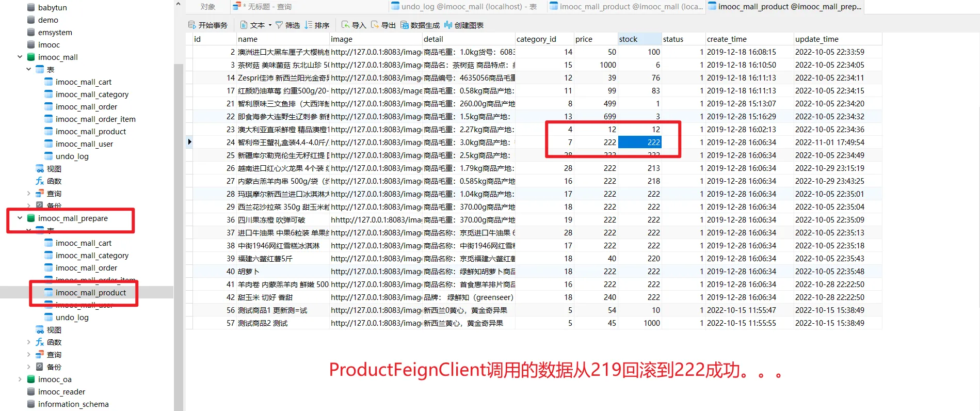The height and width of the screenshot is (411, 980).
Task: Click the id column header
Action: [214, 39]
